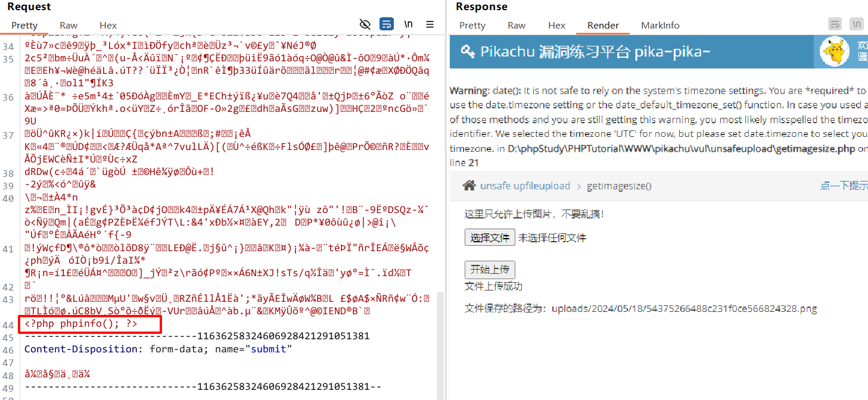
Task: Toggle the \n newline display in Response
Action: (x=857, y=24)
